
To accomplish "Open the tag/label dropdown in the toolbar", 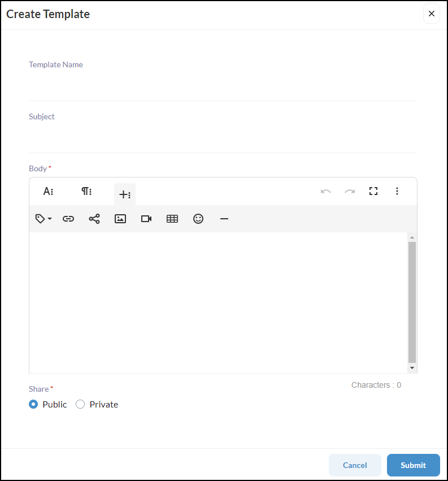I will point(43,219).
